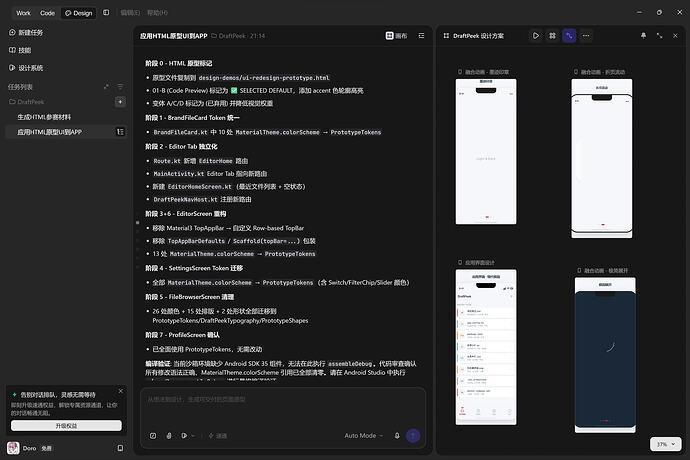Click the microphone voice input icon
This screenshot has height=460, width=690.
(397, 435)
